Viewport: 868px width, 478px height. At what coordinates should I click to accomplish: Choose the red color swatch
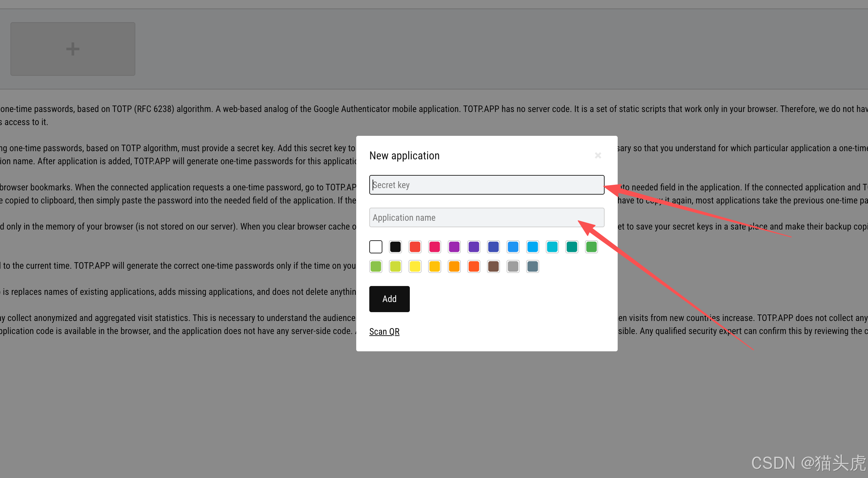pos(415,247)
